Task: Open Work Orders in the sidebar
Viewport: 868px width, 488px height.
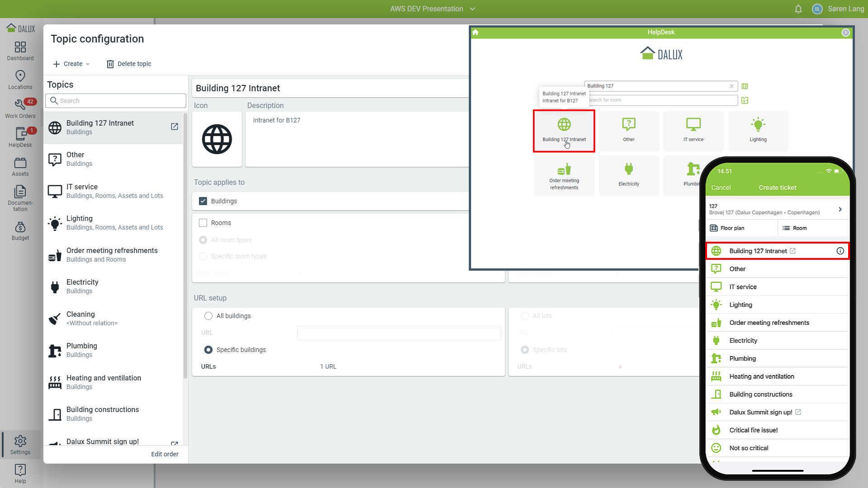Action: tap(20, 108)
